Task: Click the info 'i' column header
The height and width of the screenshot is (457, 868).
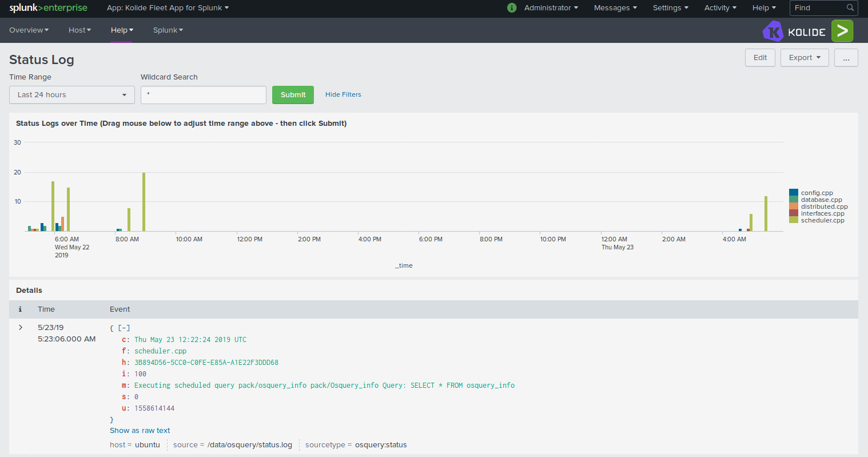Action: point(20,309)
